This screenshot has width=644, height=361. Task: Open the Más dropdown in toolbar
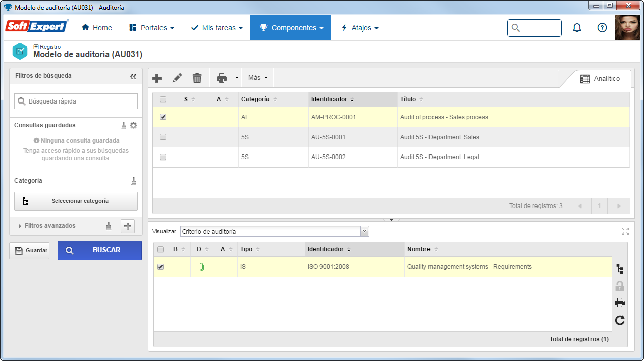[257, 78]
